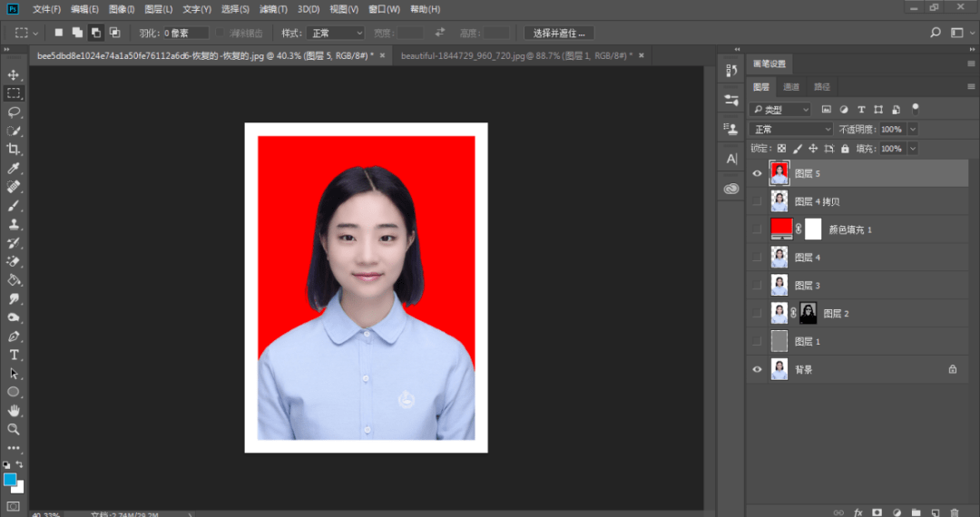Click the Search magnifier icon in options bar
980x517 pixels.
pos(935,33)
